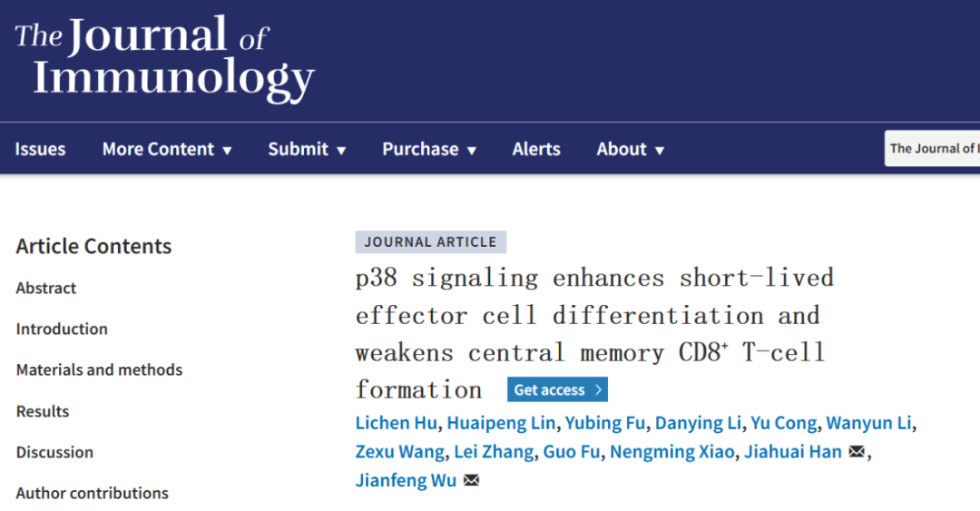Go to Materials and methods section
Screen dimensions: 980x511
pyautogui.click(x=99, y=369)
